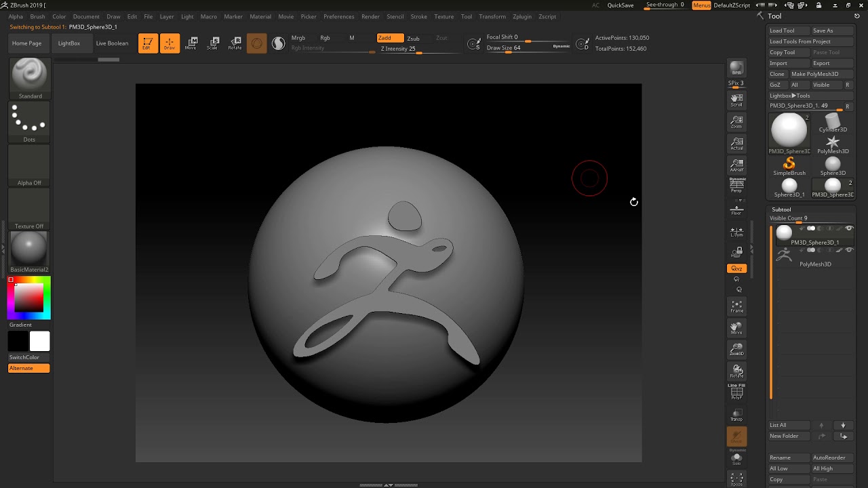Toggle Ghost transparency

click(736, 436)
